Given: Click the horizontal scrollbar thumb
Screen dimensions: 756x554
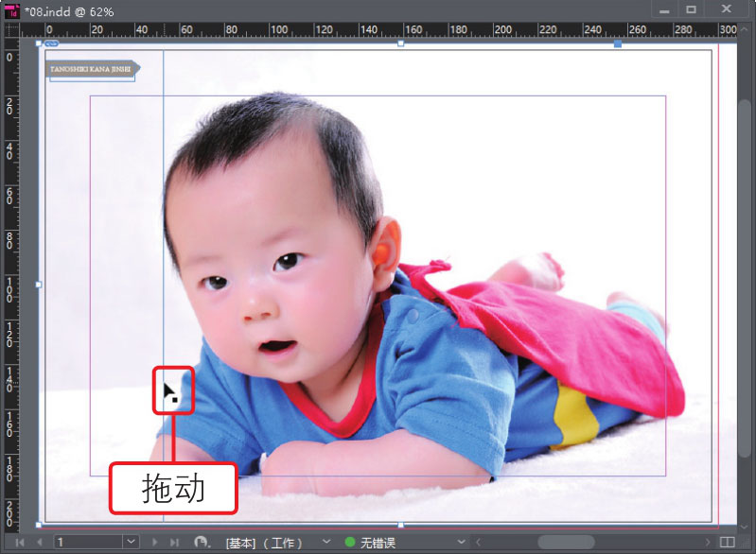Looking at the screenshot, I should point(566,543).
